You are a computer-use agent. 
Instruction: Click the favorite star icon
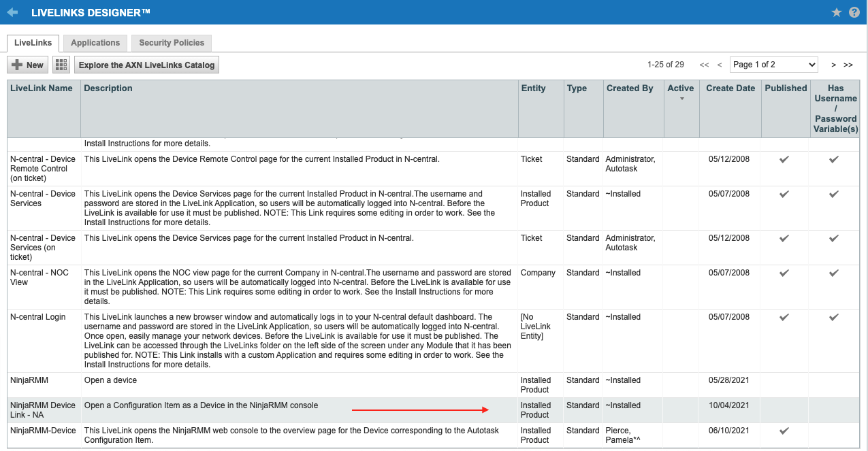tap(837, 12)
